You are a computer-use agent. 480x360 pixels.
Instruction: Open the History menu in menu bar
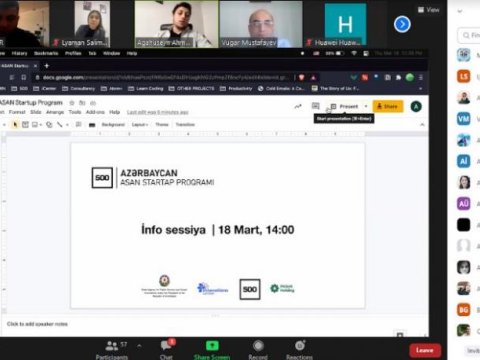tap(19, 53)
